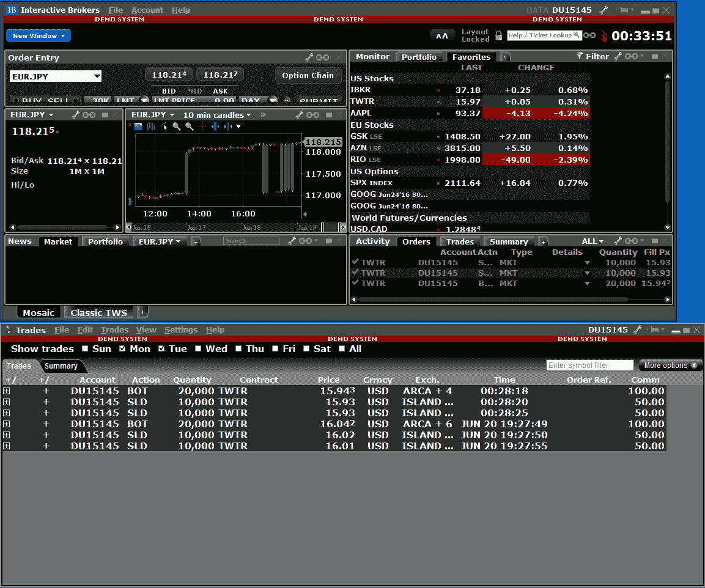Click the Filter funnel icon in Monitor panel

pyautogui.click(x=580, y=56)
